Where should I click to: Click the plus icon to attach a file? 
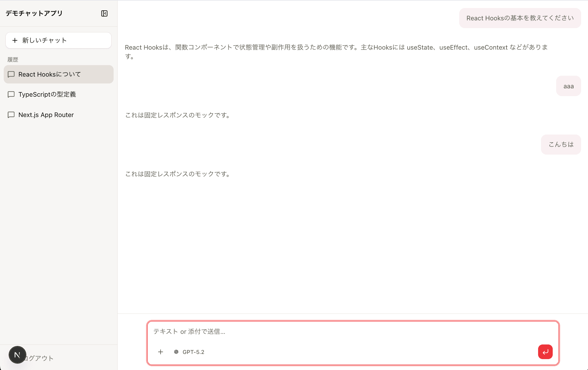click(160, 352)
